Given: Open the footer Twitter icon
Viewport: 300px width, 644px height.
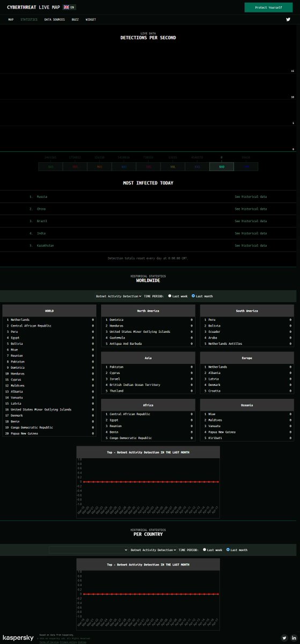Looking at the screenshot, I should pos(284,638).
